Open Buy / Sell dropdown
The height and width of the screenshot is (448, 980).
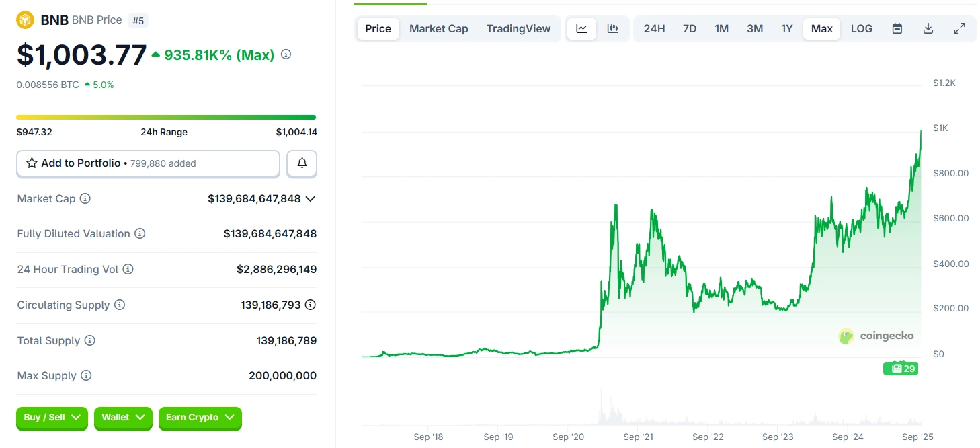52,418
